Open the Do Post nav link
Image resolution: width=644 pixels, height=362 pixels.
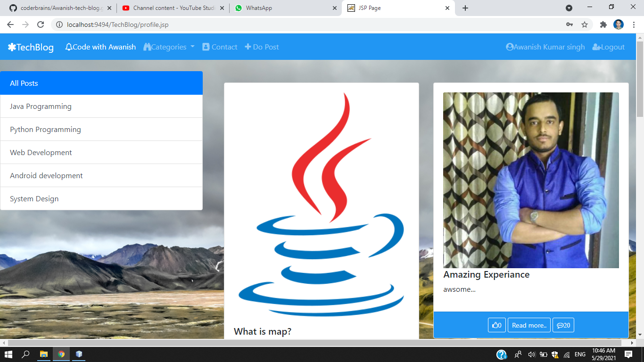pyautogui.click(x=262, y=47)
